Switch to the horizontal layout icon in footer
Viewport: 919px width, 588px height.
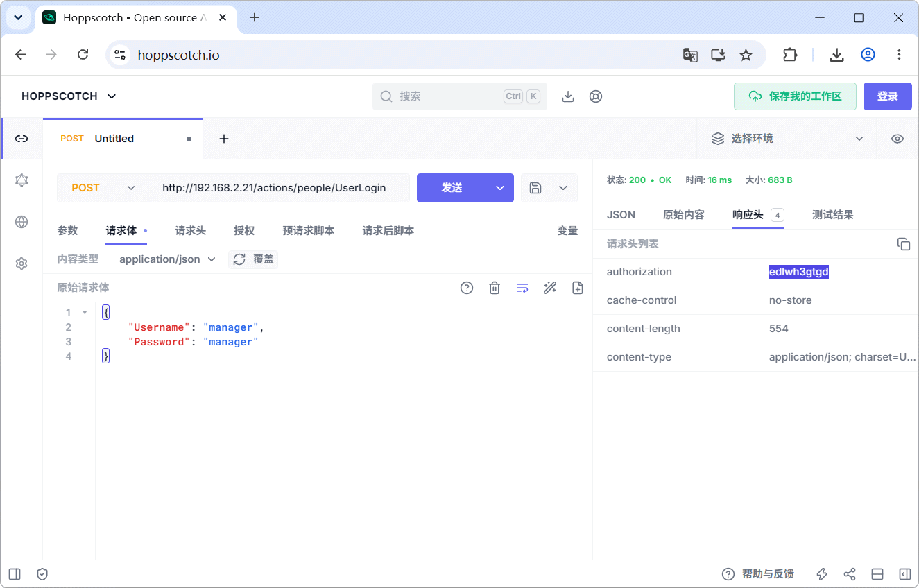coord(877,574)
